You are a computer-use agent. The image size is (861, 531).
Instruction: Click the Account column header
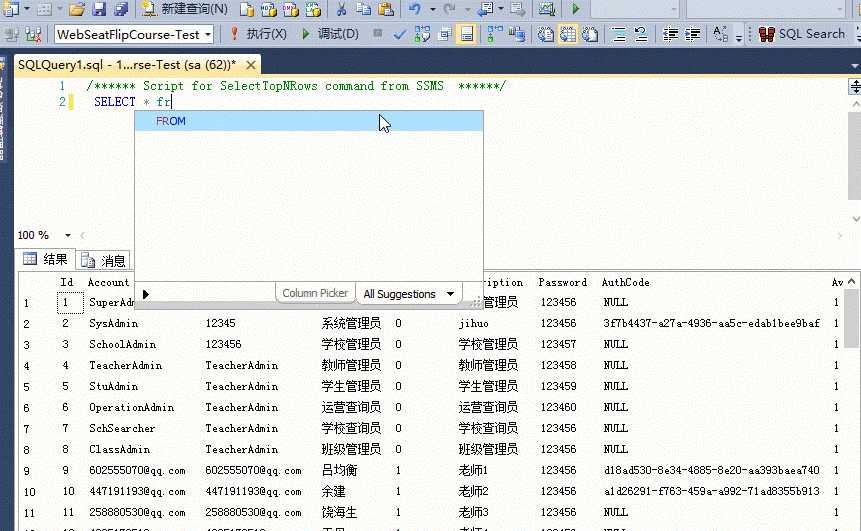[109, 282]
